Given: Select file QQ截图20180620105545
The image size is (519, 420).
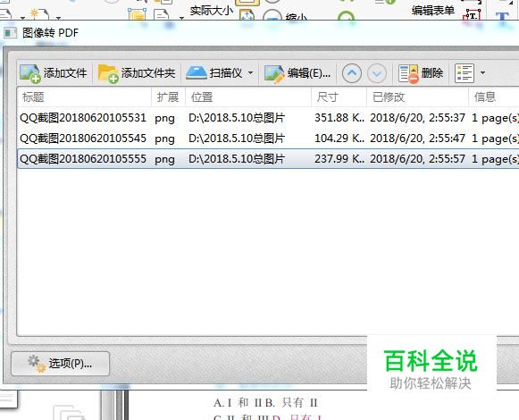Looking at the screenshot, I should click(x=83, y=139).
